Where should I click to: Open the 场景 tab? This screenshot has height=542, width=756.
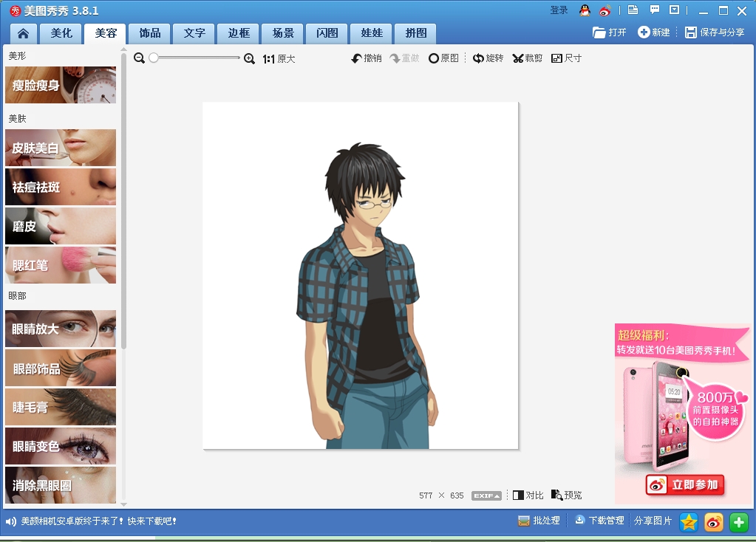[x=283, y=33]
